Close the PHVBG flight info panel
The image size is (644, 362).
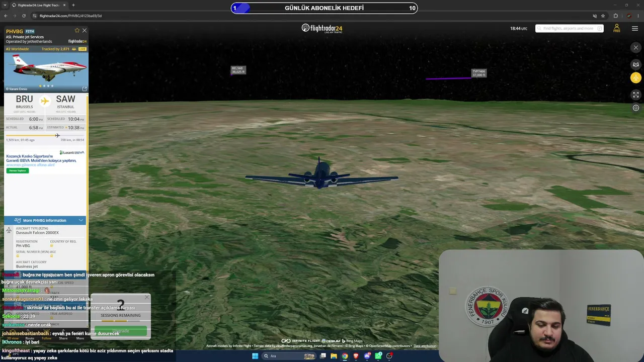coord(85,31)
